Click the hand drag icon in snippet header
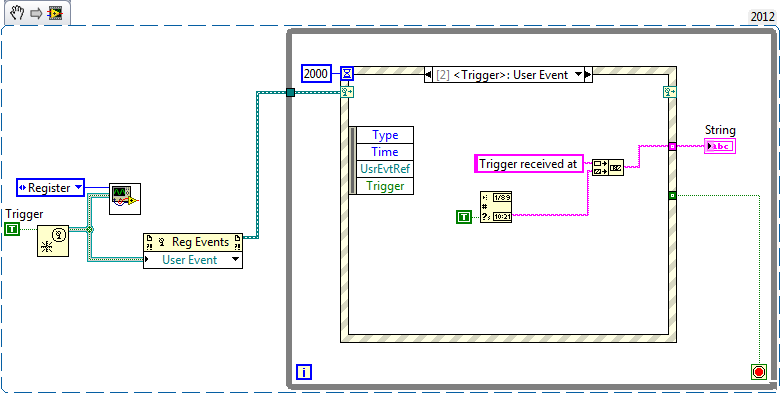 coord(18,13)
